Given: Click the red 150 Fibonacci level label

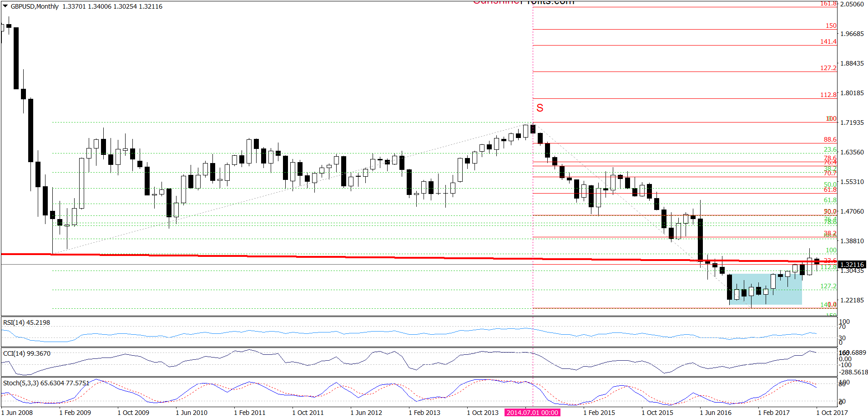Looking at the screenshot, I should (x=831, y=26).
